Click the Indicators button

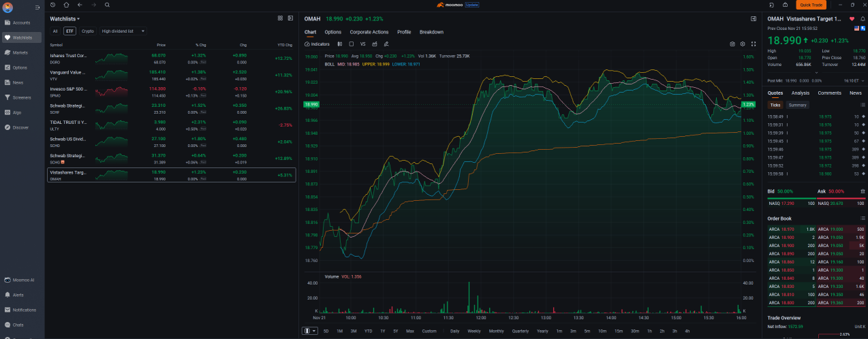pyautogui.click(x=317, y=44)
